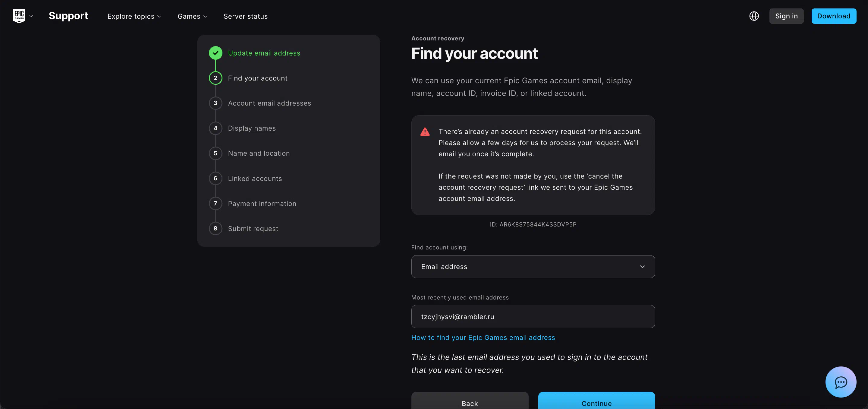The width and height of the screenshot is (868, 409).
Task: Click the step 8 Submit request circle
Action: tap(215, 228)
